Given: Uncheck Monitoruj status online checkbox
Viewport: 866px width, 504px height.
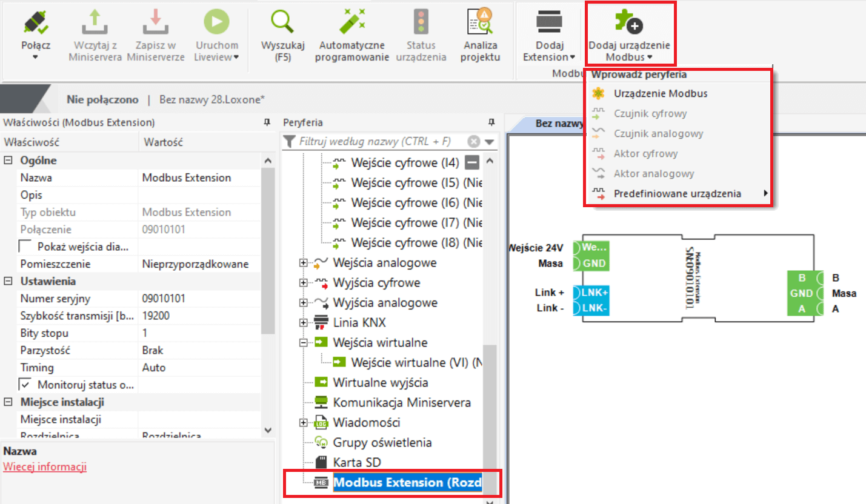Looking at the screenshot, I should [x=25, y=385].
